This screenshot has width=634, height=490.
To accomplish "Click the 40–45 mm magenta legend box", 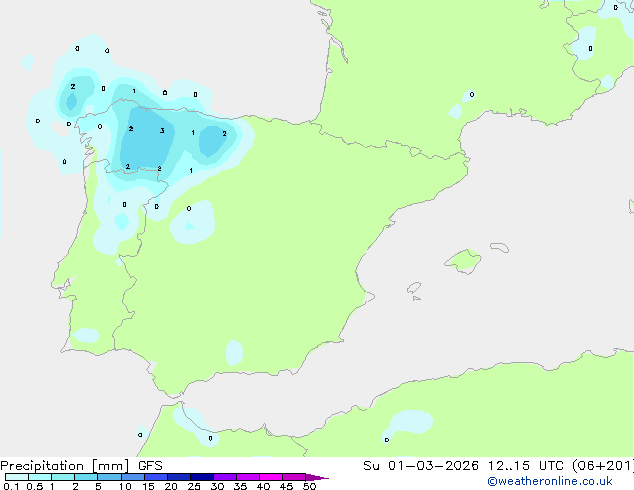I will (271, 477).
